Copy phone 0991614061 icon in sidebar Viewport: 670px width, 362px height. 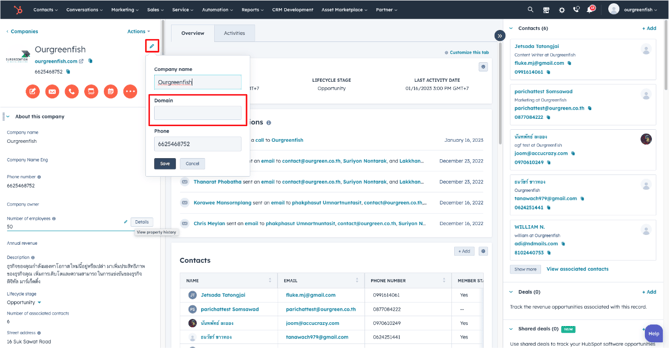548,72
